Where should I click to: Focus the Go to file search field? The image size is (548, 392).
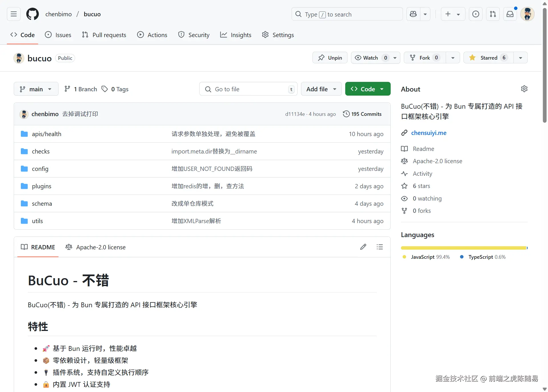pos(248,89)
